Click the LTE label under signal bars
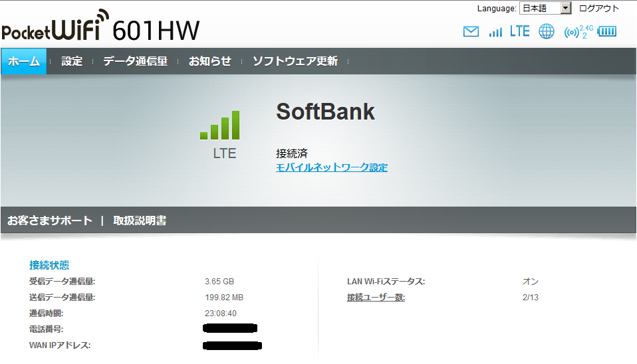The height and width of the screenshot is (364, 637). (225, 153)
